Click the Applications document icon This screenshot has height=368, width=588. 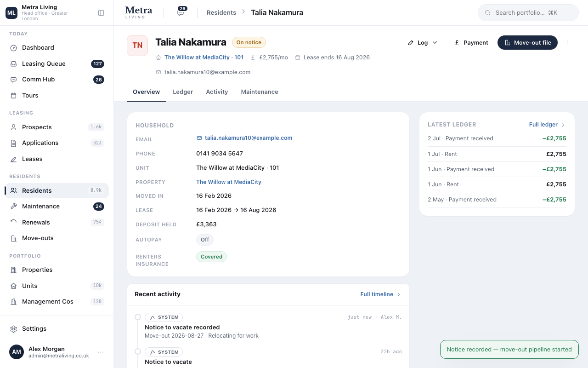[x=14, y=143]
